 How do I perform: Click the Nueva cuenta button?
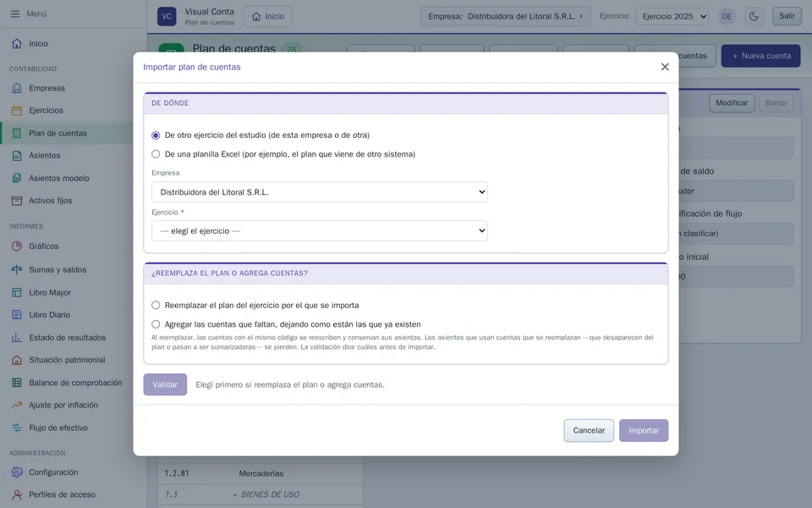coord(760,56)
